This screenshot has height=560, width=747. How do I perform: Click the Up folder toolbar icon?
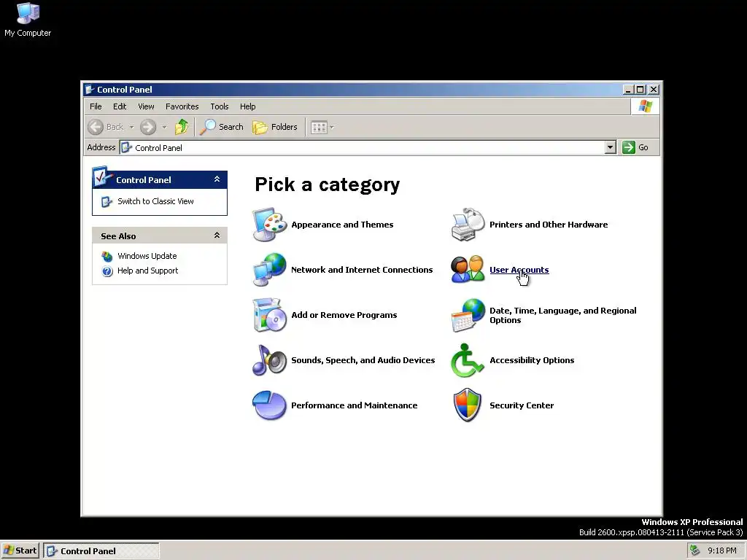(x=182, y=127)
